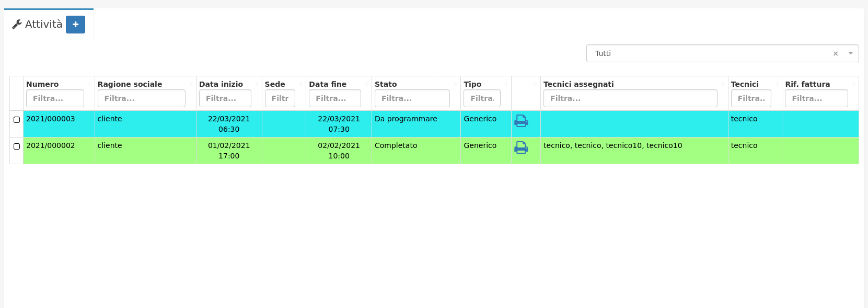This screenshot has height=308, width=868.
Task: Focus the Tecnici filter field
Action: 751,98
